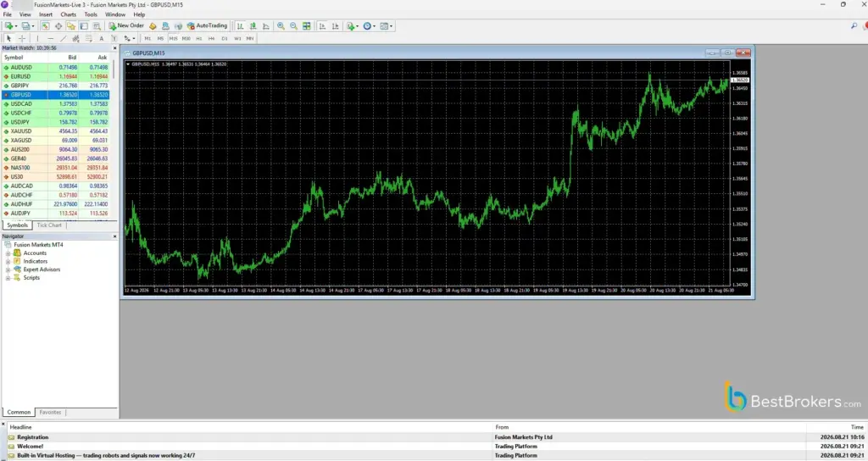The image size is (868, 461).
Task: Switch timeframe to M5
Action: 160,38
